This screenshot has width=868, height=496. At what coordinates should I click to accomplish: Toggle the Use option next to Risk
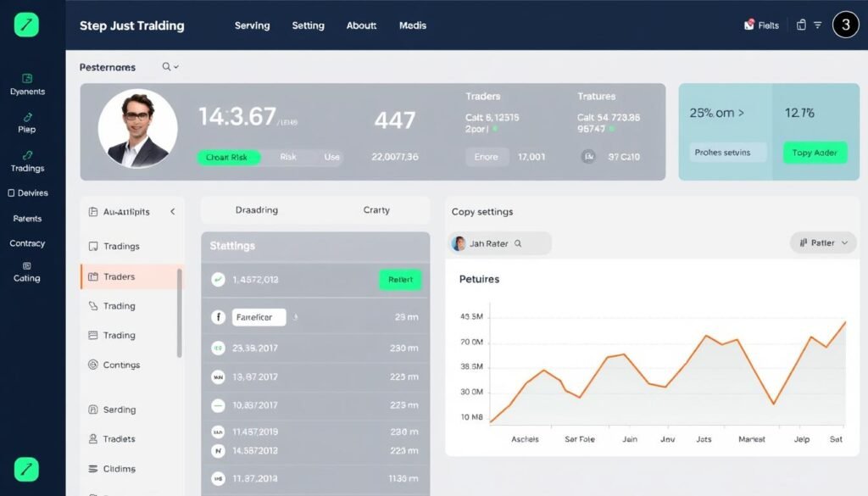tap(331, 157)
